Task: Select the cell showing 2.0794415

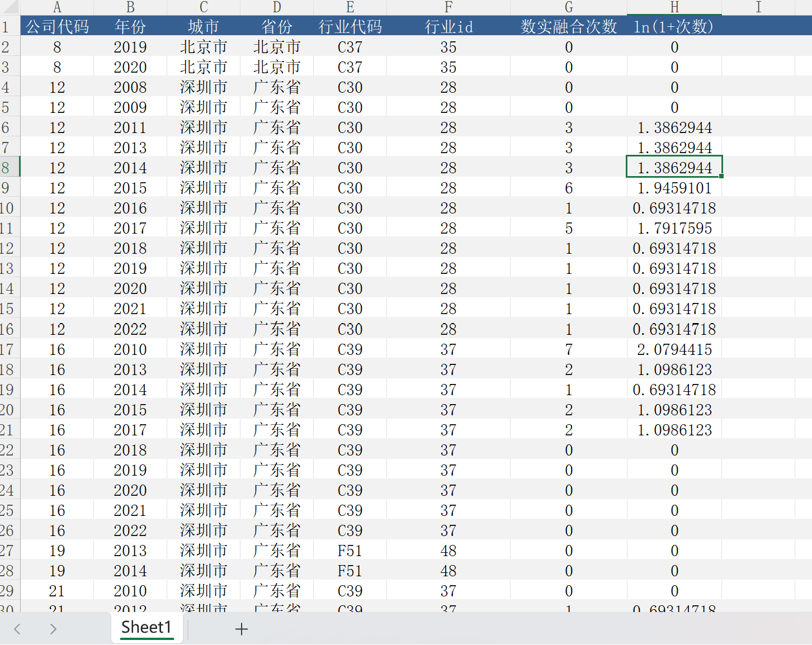Action: [x=674, y=349]
